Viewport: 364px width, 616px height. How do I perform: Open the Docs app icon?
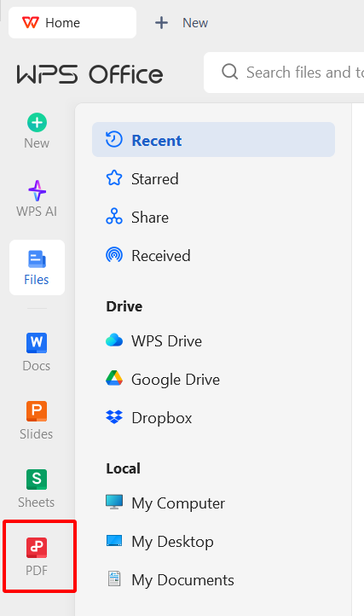coord(37,343)
